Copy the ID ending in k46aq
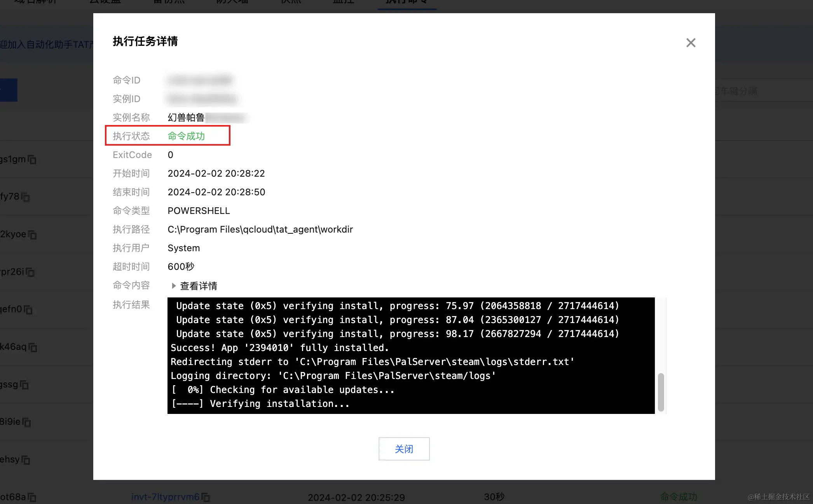This screenshot has width=813, height=504. (33, 347)
